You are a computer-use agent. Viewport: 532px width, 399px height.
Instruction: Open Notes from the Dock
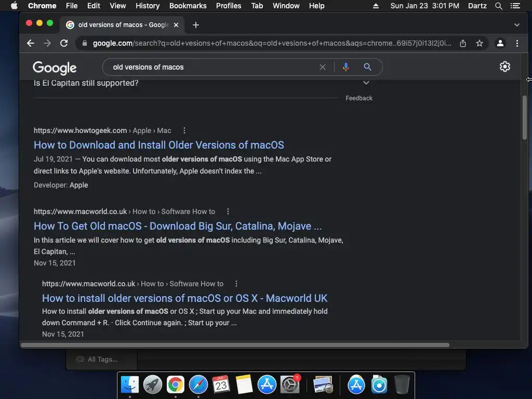[244, 385]
